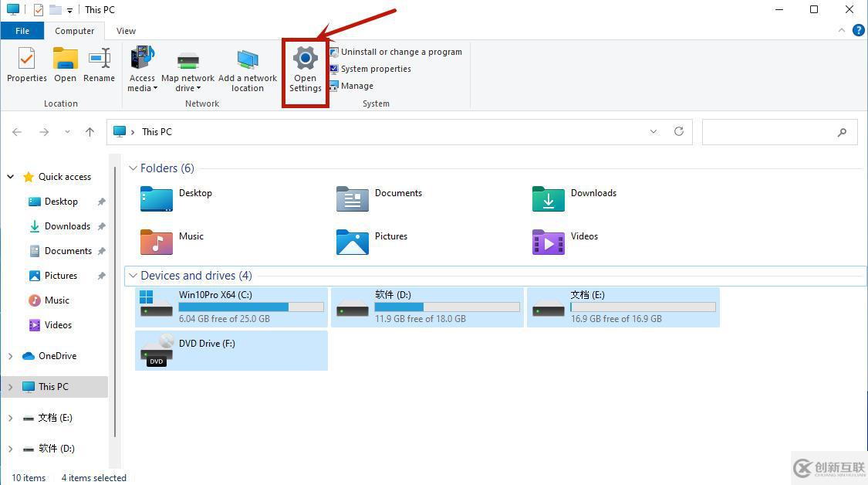The image size is (868, 485).
Task: Open the File menu
Action: point(22,31)
